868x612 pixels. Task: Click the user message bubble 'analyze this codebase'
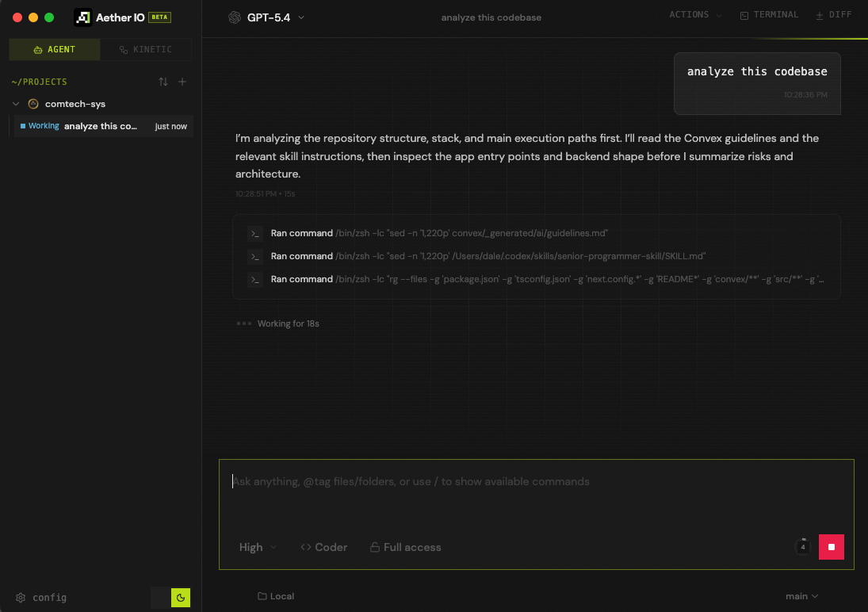pyautogui.click(x=757, y=83)
